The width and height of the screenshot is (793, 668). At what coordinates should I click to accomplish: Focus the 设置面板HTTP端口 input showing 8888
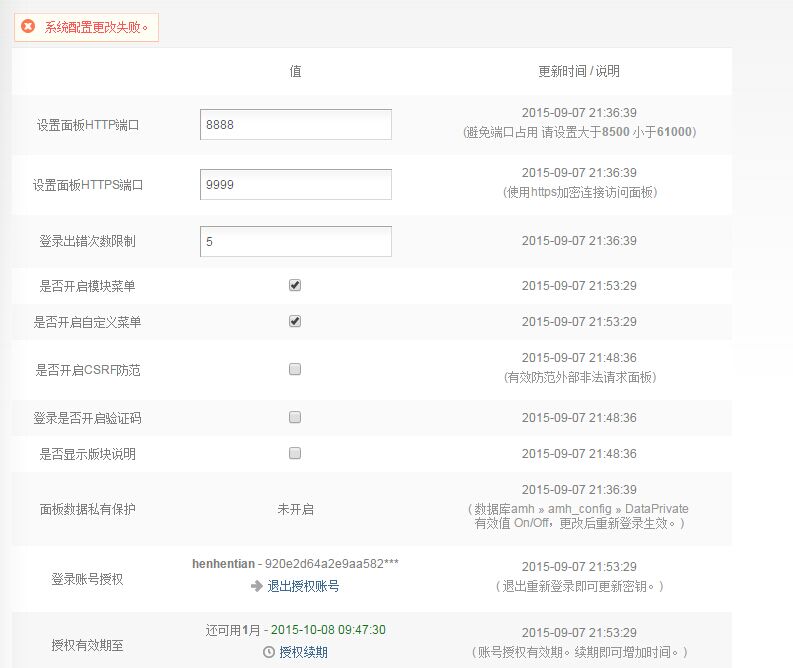click(x=295, y=125)
